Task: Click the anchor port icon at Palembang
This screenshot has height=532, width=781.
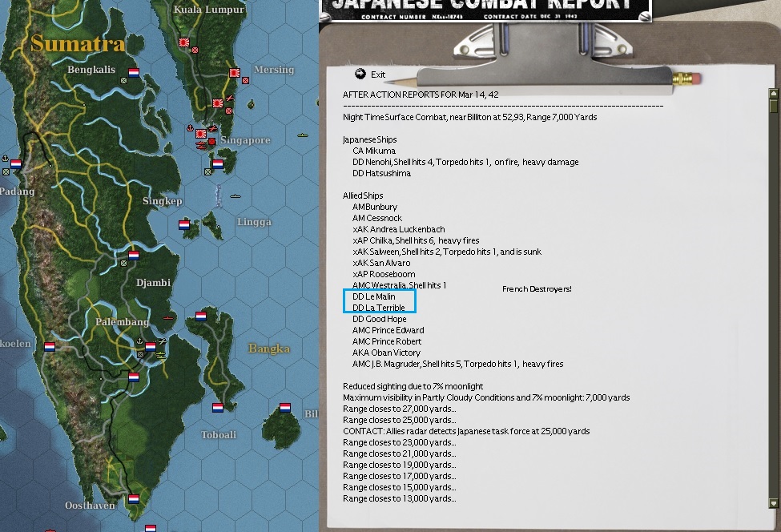Action: click(x=140, y=341)
